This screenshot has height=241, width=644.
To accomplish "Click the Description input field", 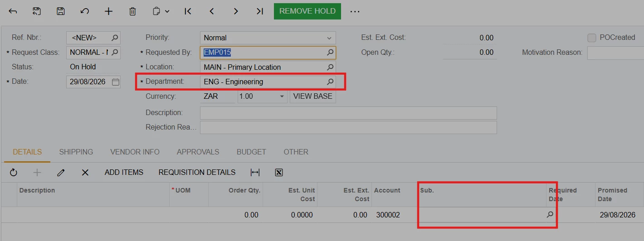I will coord(348,113).
